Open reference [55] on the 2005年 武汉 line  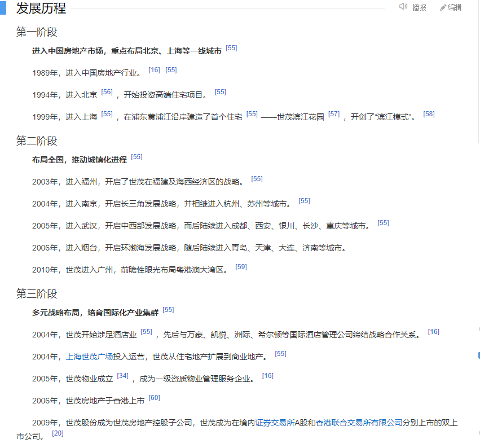click(383, 223)
